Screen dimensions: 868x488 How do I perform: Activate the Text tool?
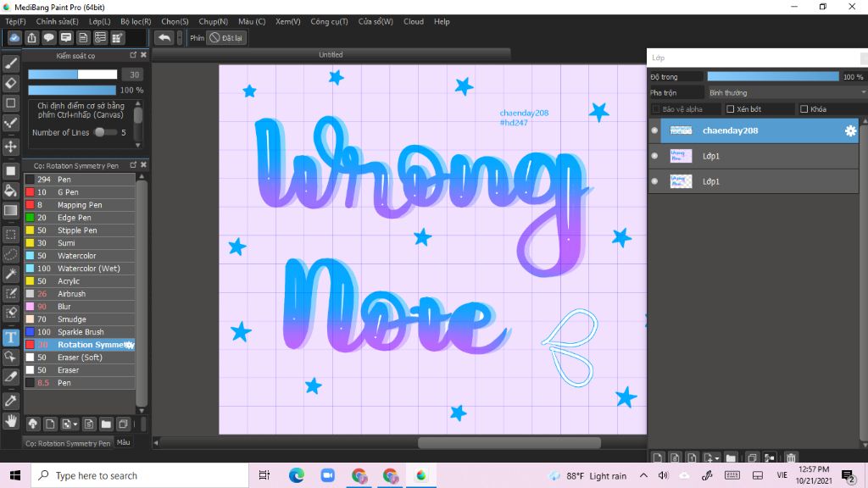[x=11, y=337]
